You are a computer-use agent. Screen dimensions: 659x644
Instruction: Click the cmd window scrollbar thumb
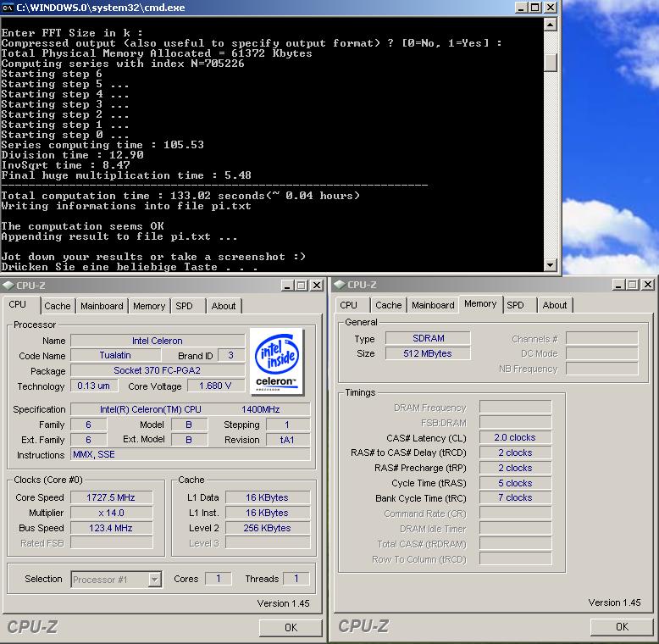click(550, 62)
